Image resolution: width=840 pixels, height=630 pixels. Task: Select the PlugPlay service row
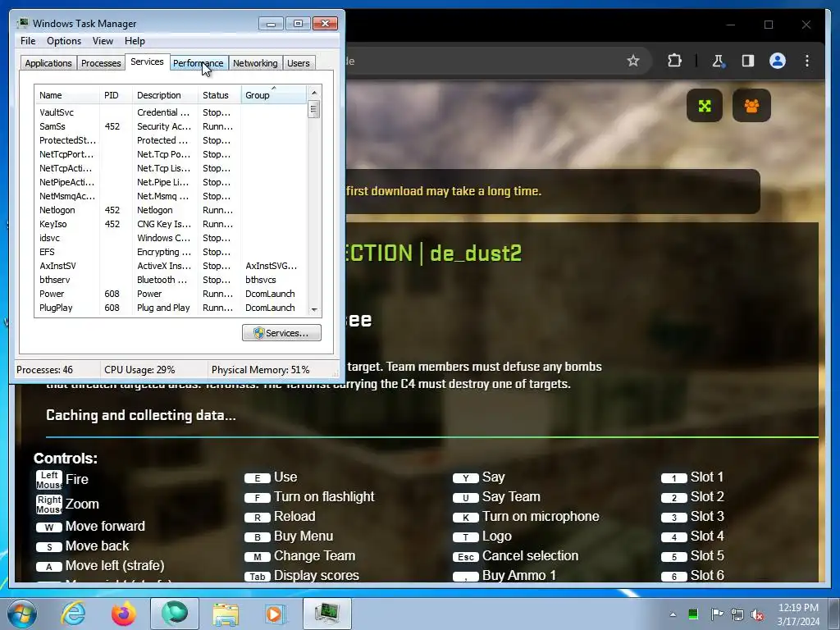coord(171,308)
